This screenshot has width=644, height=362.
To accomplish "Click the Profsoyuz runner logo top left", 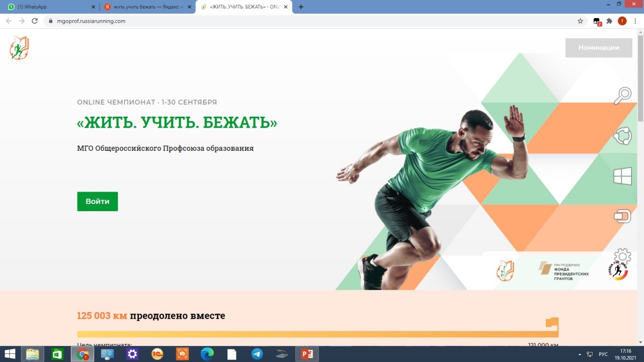I will click(x=19, y=47).
